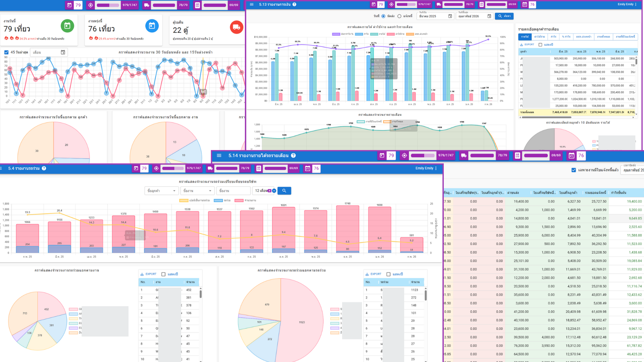Click red truck icon on the returned containers card
Viewport: 644px width, 362px height.
pyautogui.click(x=236, y=27)
